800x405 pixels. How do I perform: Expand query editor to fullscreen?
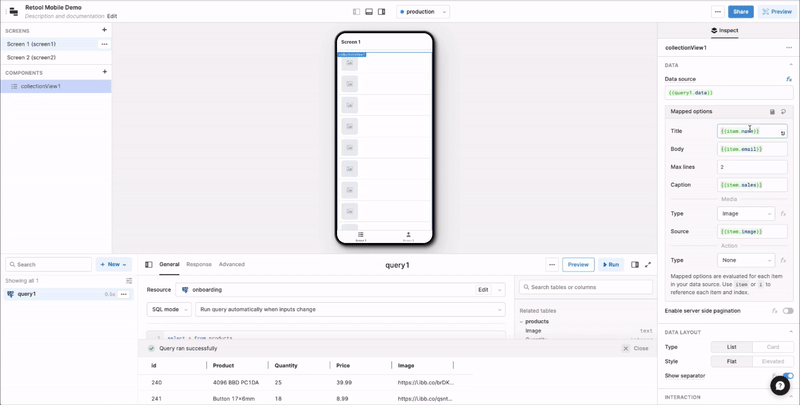coord(648,265)
